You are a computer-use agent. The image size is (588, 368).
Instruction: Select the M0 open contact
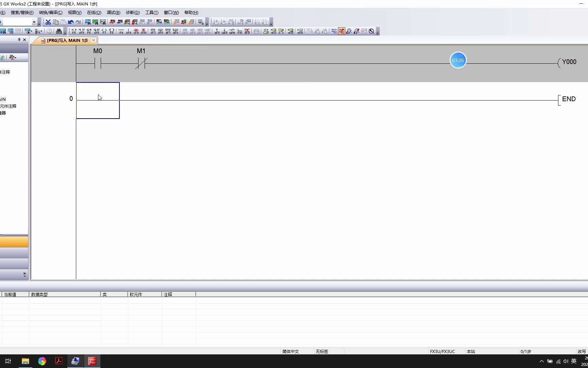(x=98, y=63)
